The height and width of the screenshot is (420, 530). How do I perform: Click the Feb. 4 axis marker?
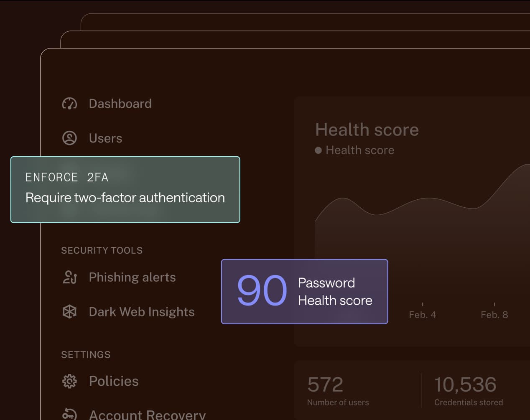pyautogui.click(x=422, y=315)
